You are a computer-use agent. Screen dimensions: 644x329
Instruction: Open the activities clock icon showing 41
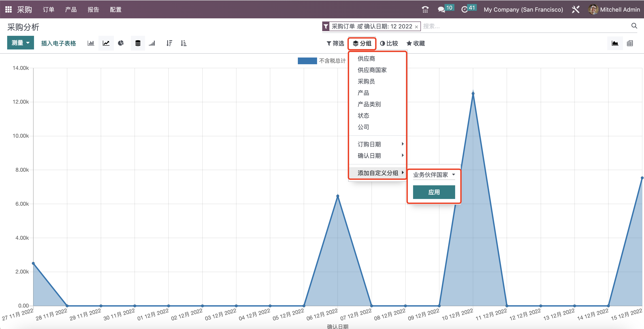pos(469,9)
